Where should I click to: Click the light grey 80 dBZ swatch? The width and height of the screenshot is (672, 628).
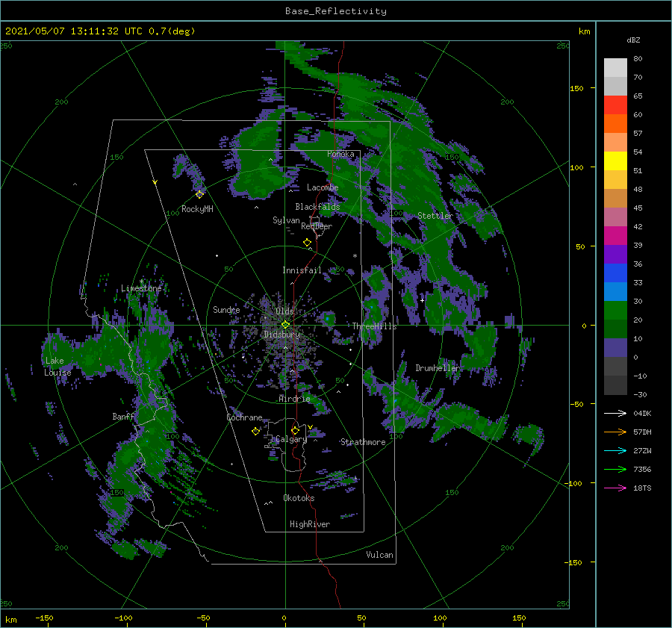tap(615, 68)
